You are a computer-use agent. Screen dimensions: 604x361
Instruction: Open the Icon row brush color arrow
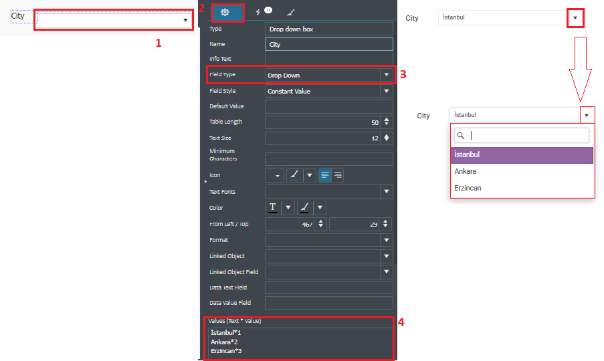coord(310,176)
